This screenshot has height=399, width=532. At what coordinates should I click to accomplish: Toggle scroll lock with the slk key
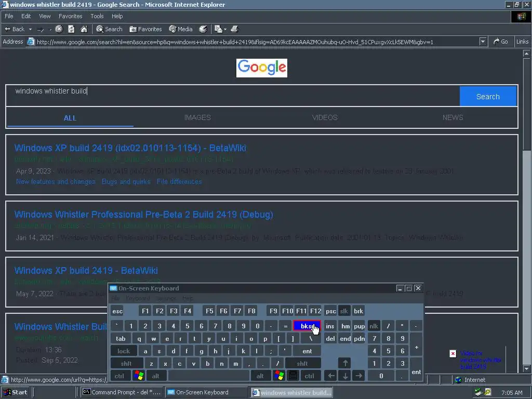(344, 311)
